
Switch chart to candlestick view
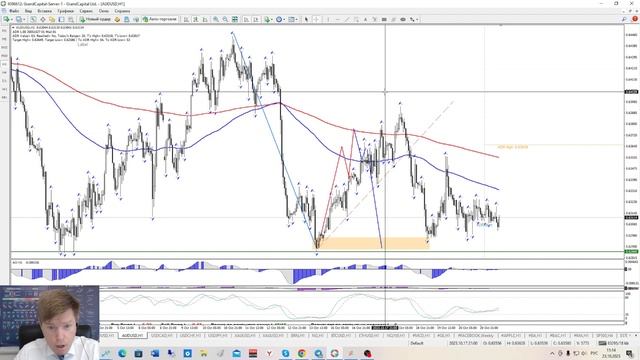pyautogui.click(x=196, y=19)
